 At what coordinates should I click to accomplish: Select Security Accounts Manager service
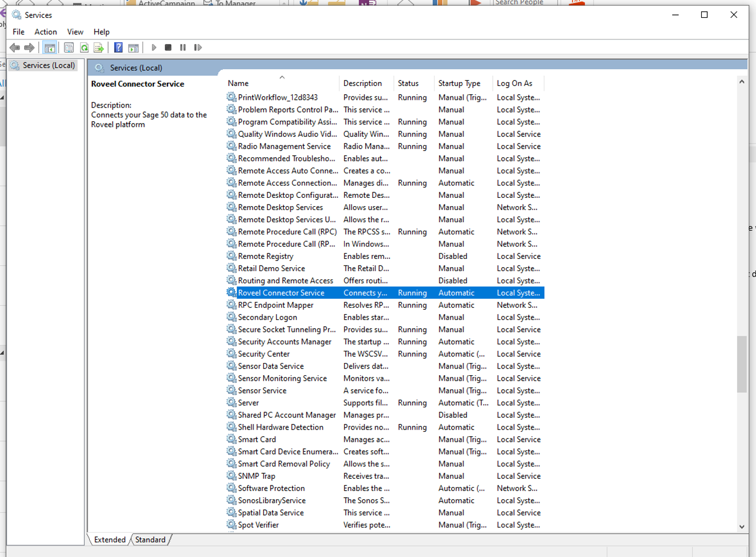[385, 341]
